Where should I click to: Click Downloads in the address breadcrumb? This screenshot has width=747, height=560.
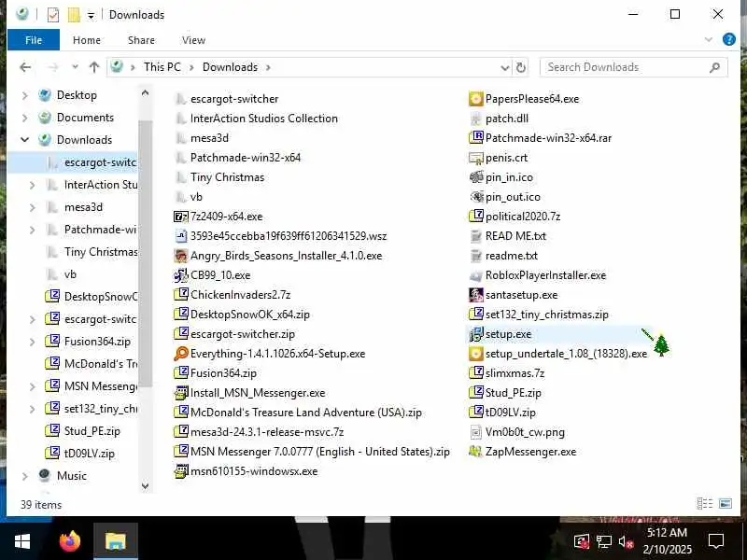(230, 67)
